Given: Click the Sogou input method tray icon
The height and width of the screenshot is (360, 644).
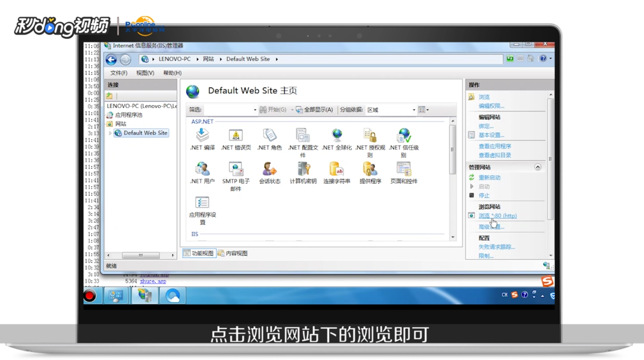Looking at the screenshot, I should point(514,295).
